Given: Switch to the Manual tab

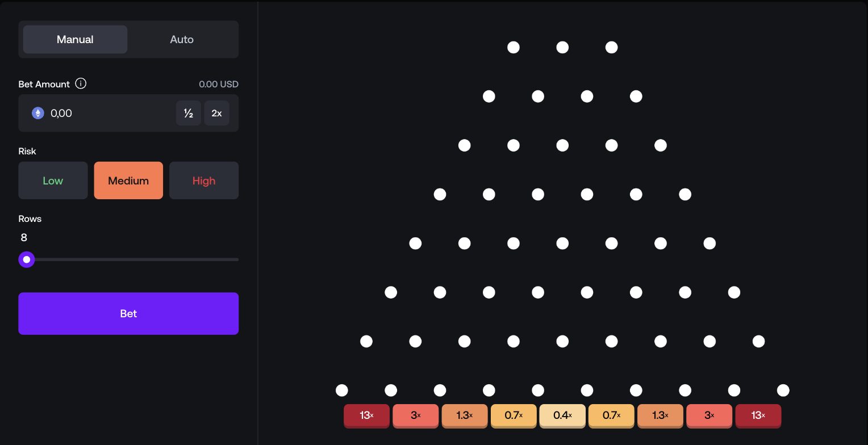Looking at the screenshot, I should click(x=75, y=39).
